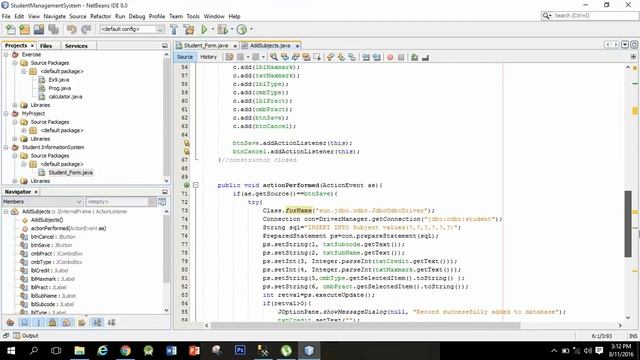Open the Debug Project dropdown arrow

231,29
